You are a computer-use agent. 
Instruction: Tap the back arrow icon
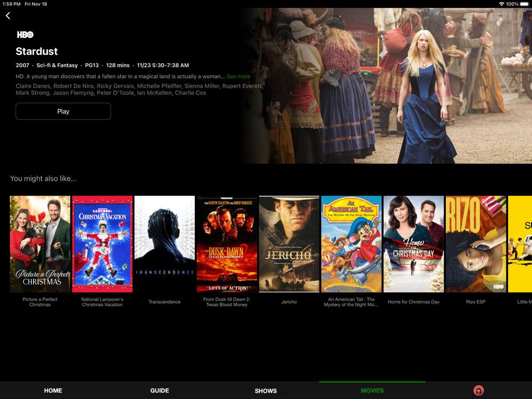(8, 15)
